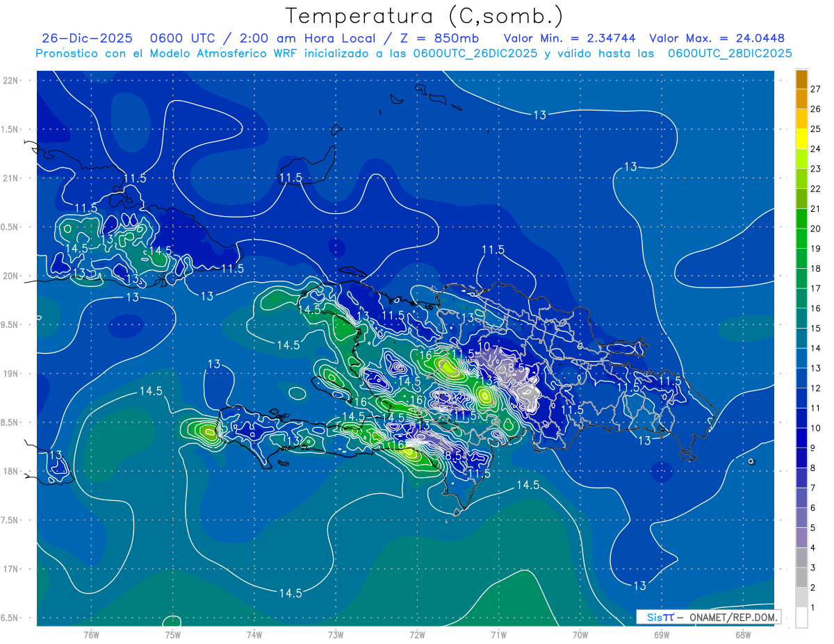Screen dimensions: 834x644
Task: Click the "74W" longitude axis label
Action: 254,634
